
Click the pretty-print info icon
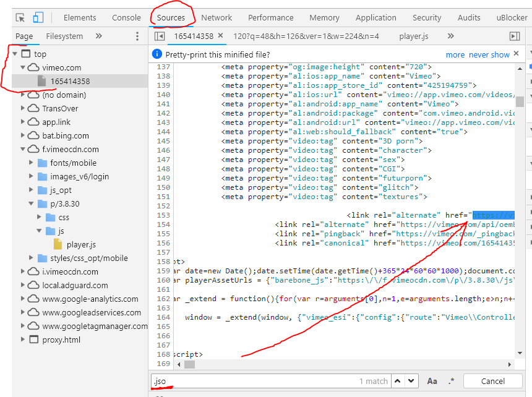point(157,54)
